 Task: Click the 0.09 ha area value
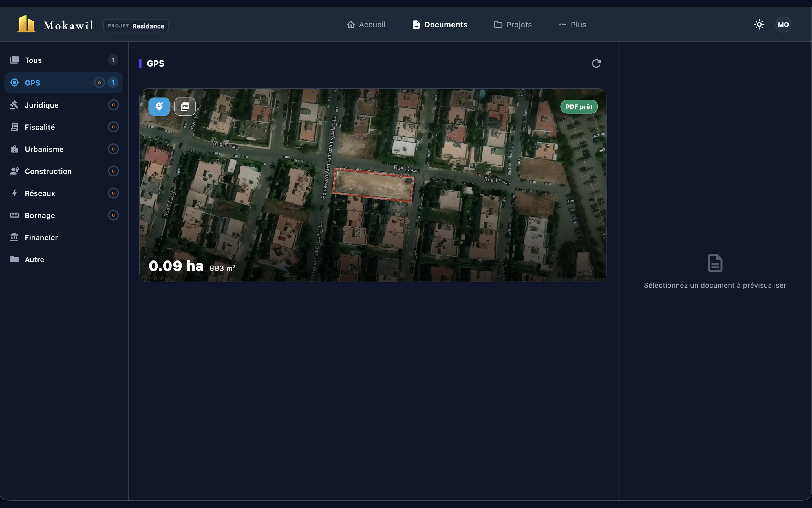pos(176,266)
